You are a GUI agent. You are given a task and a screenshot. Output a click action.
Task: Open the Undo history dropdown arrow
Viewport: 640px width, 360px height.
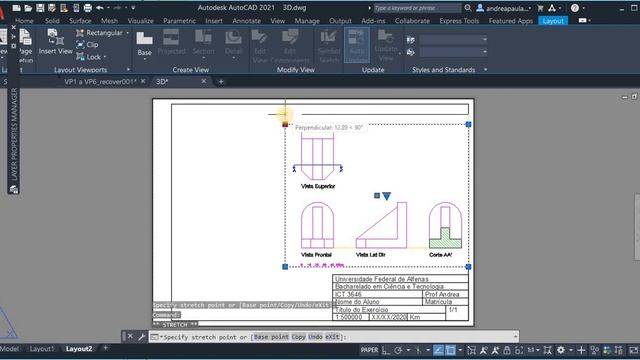pos(108,8)
